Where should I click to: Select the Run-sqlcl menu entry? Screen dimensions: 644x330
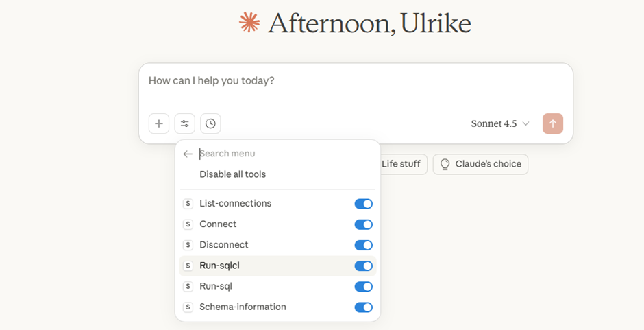219,266
